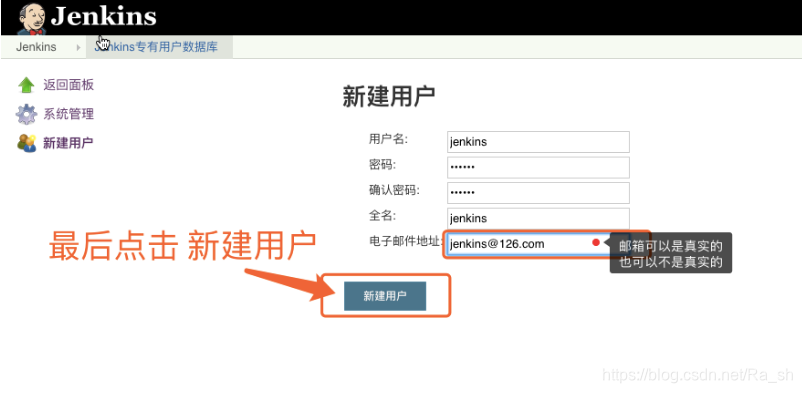This screenshot has height=393, width=802.
Task: Open the Jenkins专有用户数据库 breadcrumb
Action: 156,47
